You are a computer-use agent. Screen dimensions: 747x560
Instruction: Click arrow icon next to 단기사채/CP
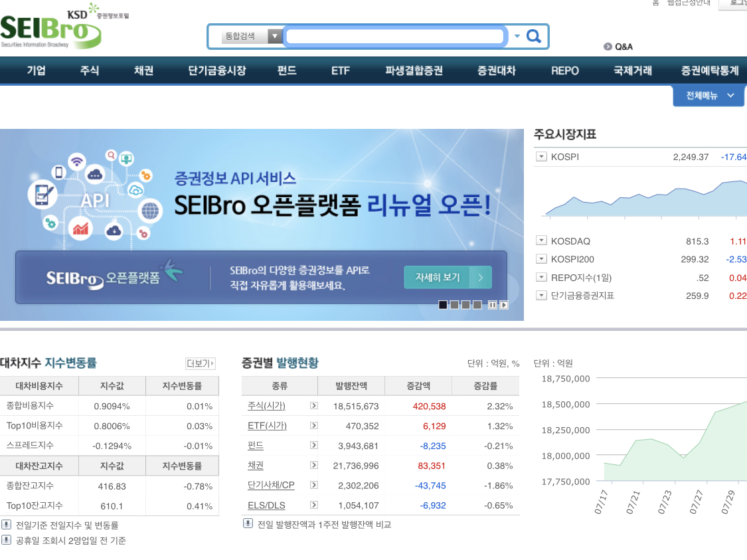click(313, 485)
